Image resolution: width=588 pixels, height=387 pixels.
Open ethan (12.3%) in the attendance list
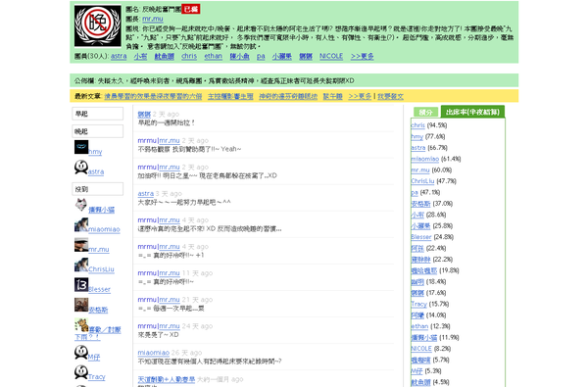tap(419, 326)
